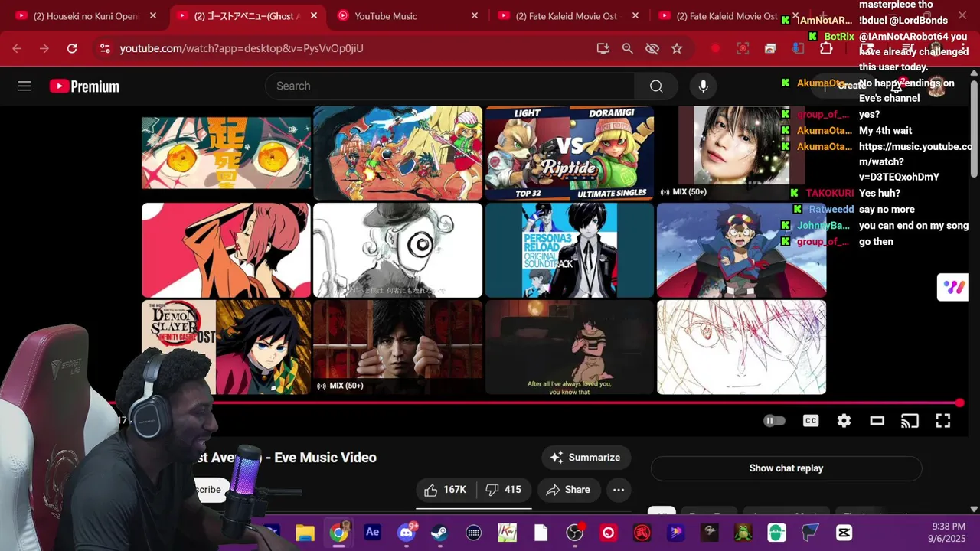Switch to the Houseki no Kuni tab
980x551 pixels.
(x=87, y=16)
